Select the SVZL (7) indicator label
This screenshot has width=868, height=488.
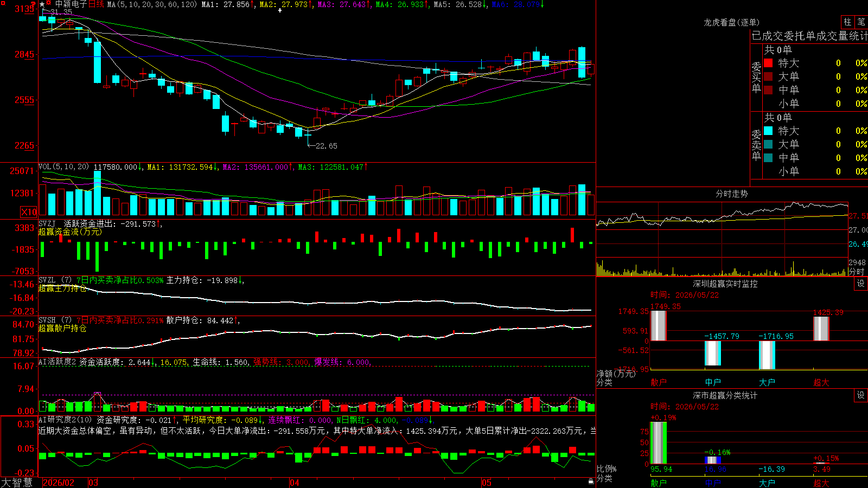[55, 280]
